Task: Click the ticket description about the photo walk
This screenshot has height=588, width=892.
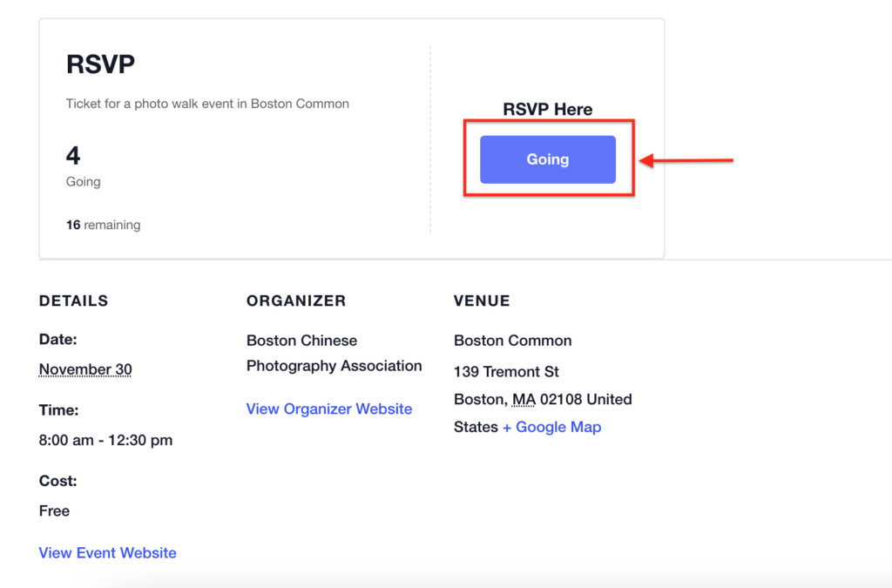Action: coord(207,104)
